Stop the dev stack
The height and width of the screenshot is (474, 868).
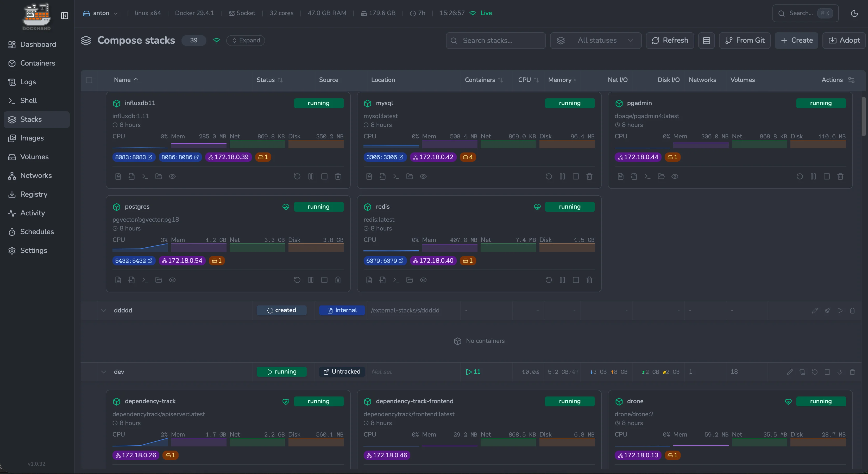coord(827,372)
